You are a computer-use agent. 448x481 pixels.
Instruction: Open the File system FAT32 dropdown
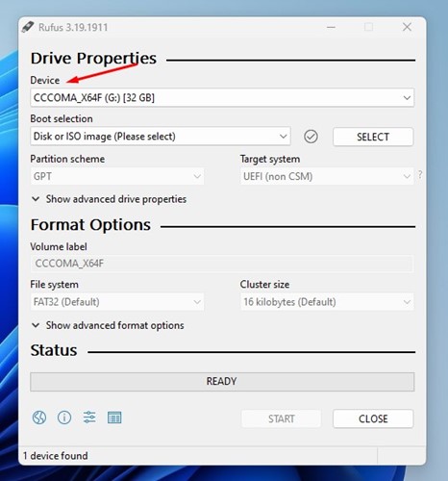117,302
